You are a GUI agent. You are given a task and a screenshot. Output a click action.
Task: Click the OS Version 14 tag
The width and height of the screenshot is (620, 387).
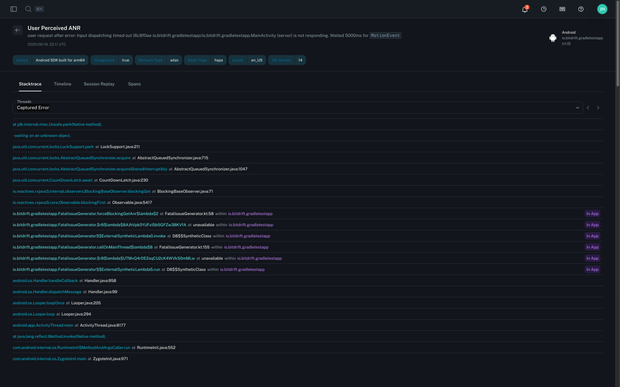click(287, 60)
